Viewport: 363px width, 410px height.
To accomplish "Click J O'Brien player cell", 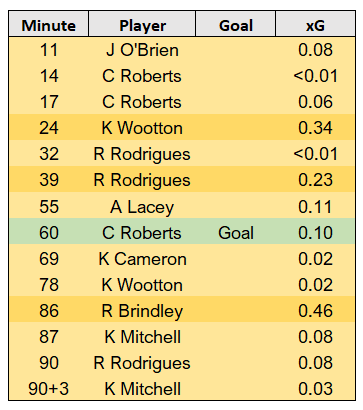I will tap(142, 50).
